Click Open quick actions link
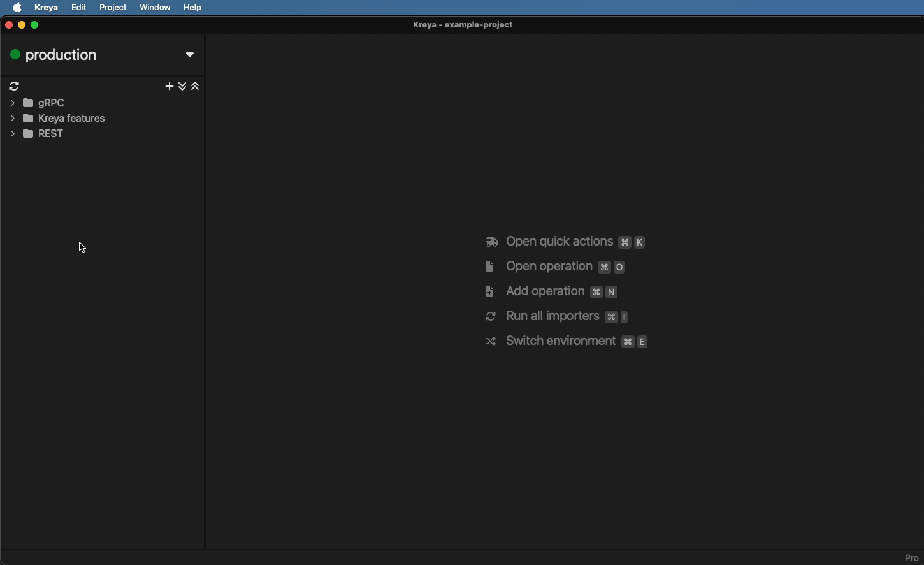 coord(559,242)
